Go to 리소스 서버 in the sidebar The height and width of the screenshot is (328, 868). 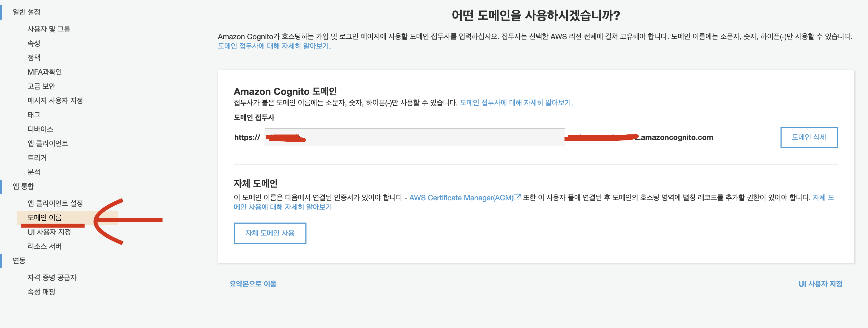coord(45,246)
